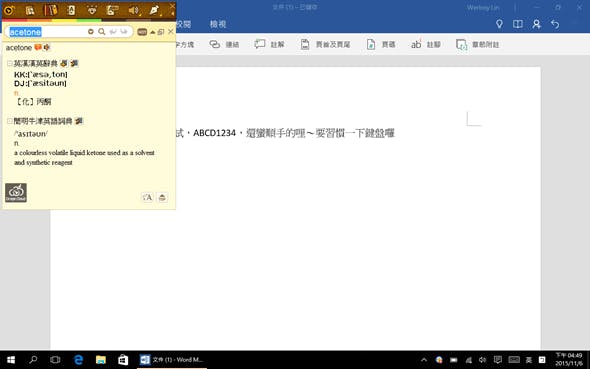590x369 pixels.
Task: Click the Chinese definition 丙酮 line
Action: 34,102
